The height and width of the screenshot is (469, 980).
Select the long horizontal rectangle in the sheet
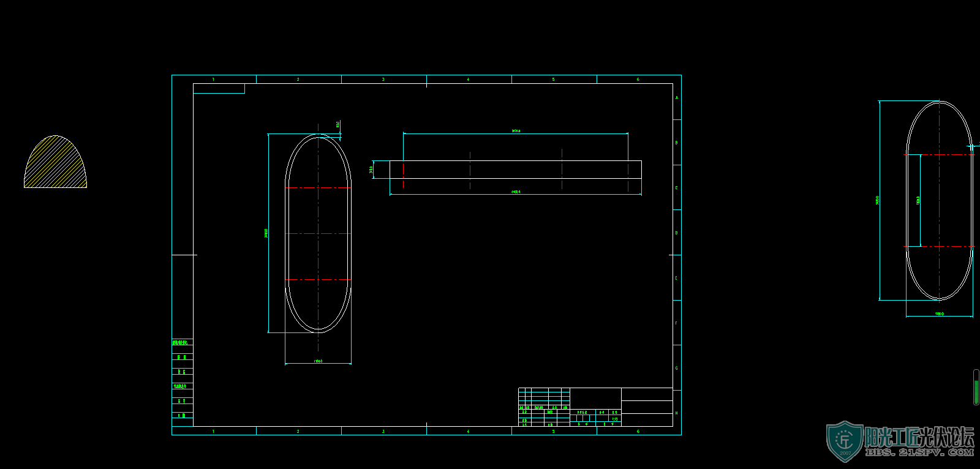516,170
